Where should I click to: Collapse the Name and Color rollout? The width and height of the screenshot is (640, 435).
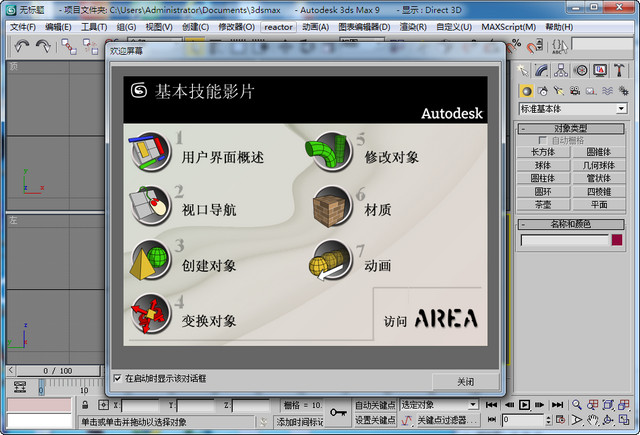point(573,224)
